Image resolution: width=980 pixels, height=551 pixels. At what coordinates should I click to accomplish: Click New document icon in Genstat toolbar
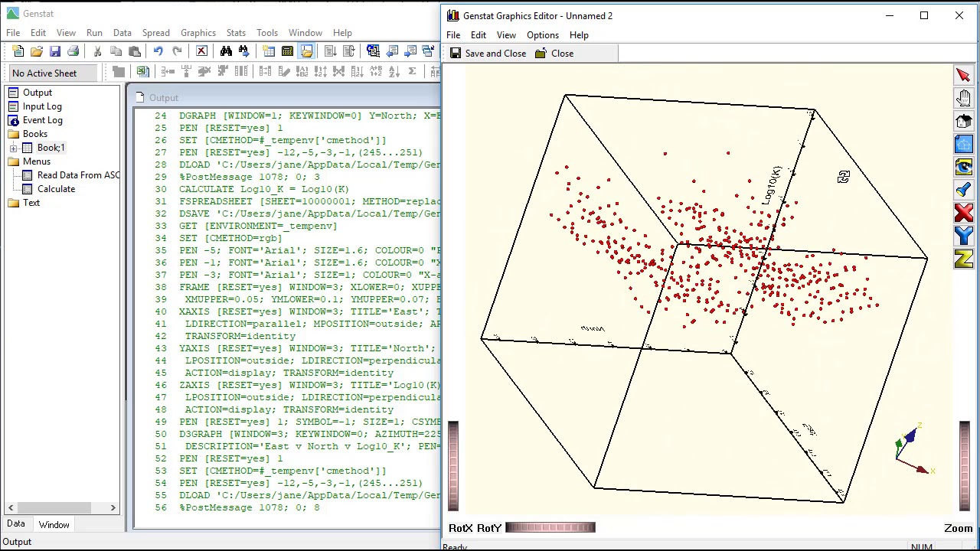pyautogui.click(x=18, y=51)
